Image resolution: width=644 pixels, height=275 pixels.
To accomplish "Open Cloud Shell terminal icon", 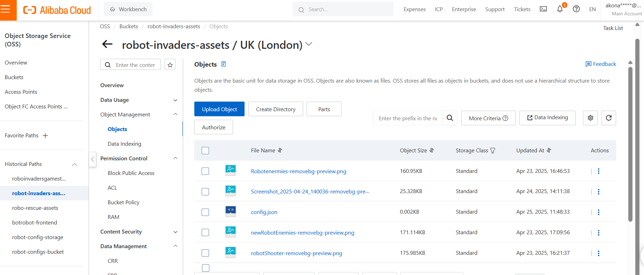I will point(543,9).
